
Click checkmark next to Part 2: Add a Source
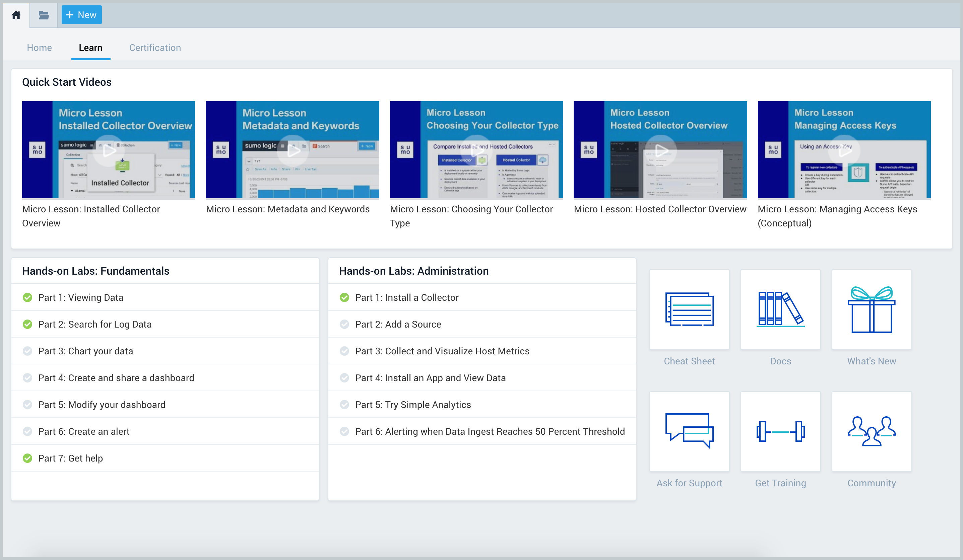[x=344, y=324]
